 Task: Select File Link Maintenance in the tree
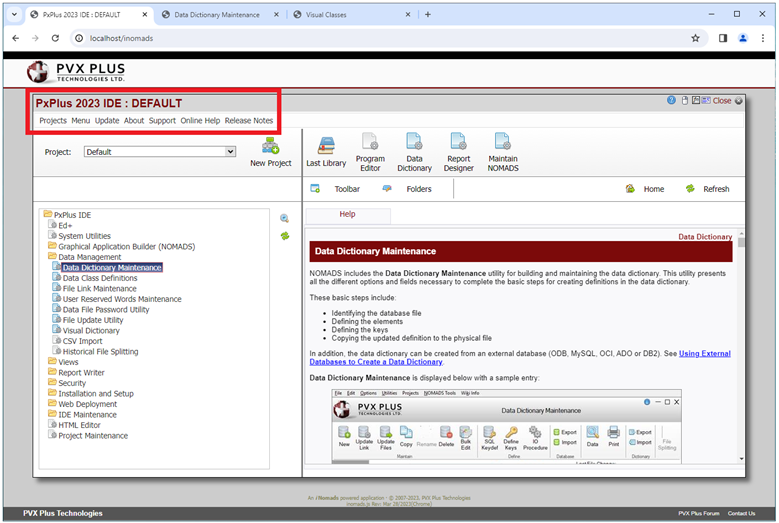tap(99, 289)
